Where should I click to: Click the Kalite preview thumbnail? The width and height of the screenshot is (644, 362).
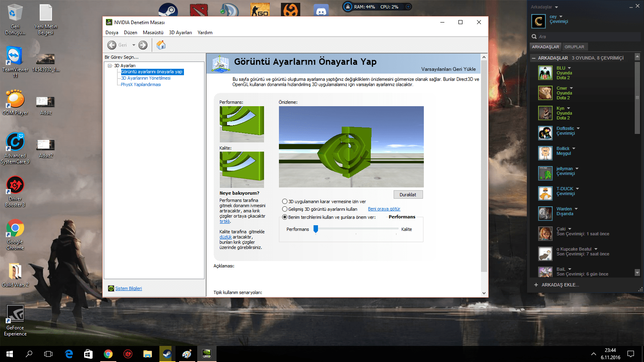242,169
